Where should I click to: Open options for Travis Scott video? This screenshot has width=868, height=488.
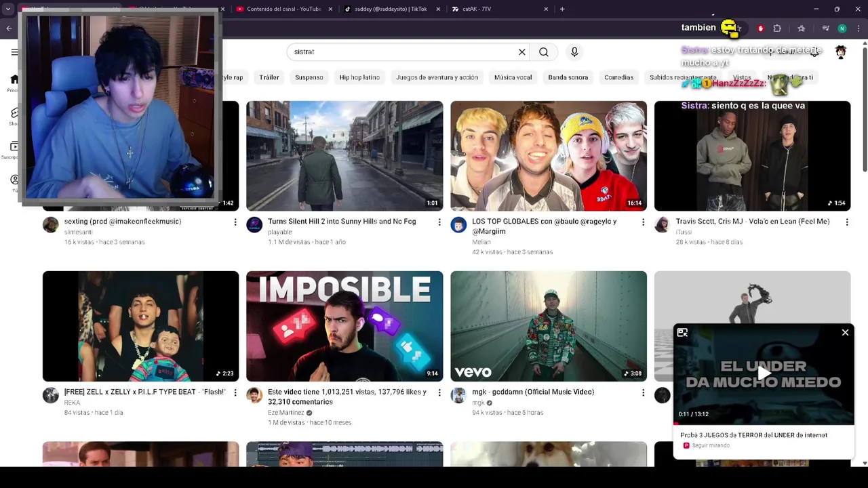[847, 222]
